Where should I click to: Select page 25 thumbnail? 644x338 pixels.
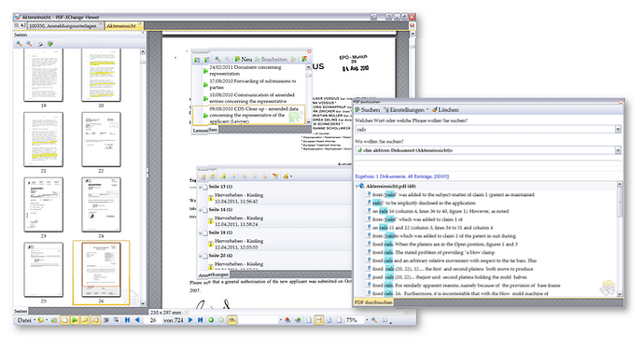pos(44,270)
